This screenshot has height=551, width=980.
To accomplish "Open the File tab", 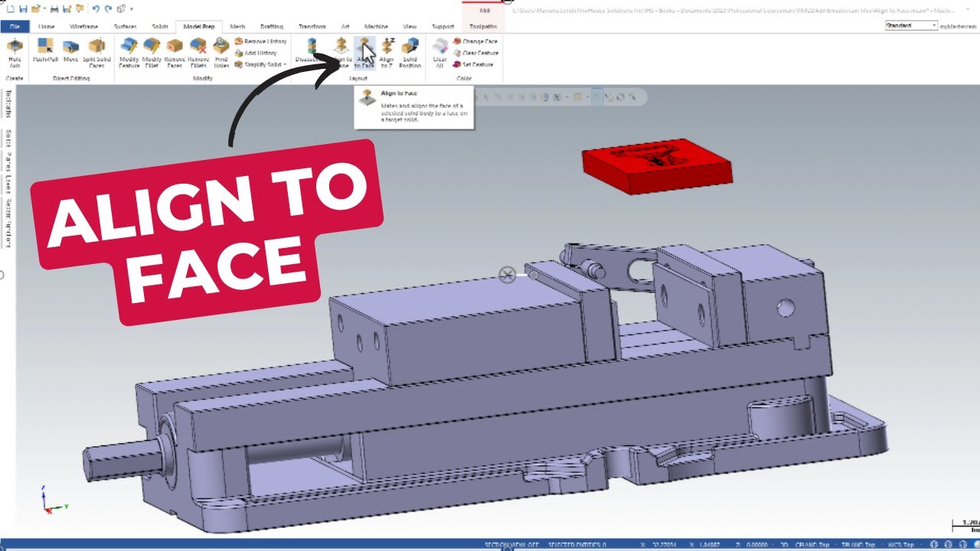I will (15, 26).
